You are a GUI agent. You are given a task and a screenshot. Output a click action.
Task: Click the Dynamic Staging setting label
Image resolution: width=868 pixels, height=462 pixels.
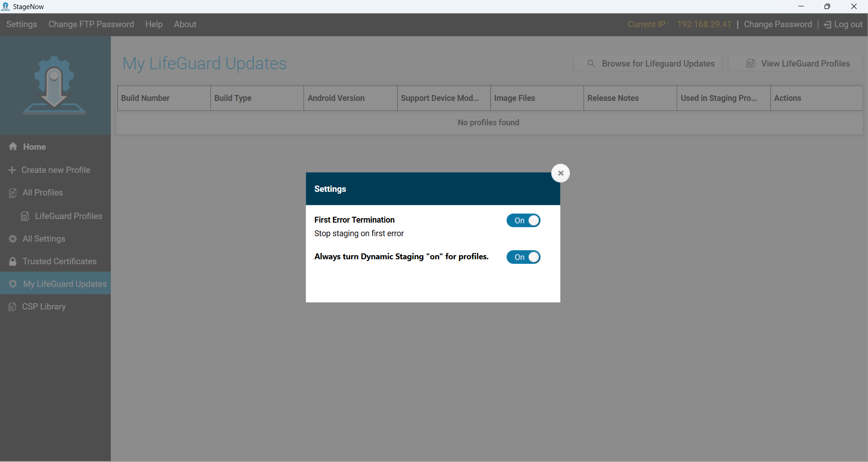pyautogui.click(x=402, y=257)
